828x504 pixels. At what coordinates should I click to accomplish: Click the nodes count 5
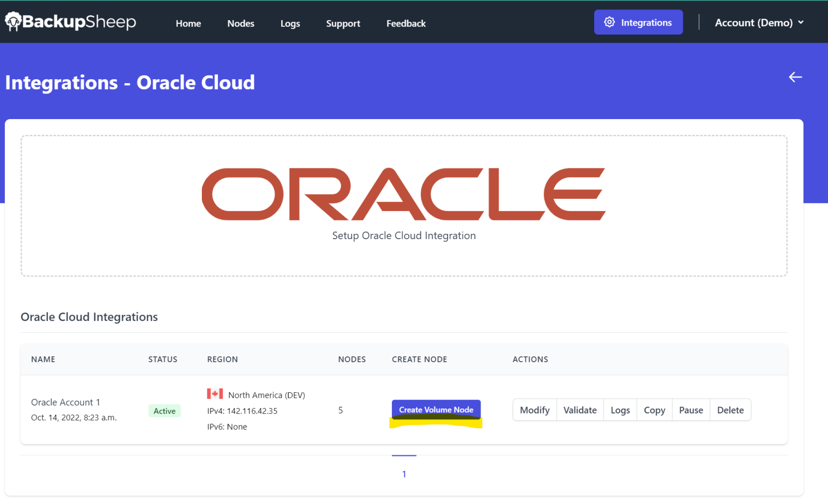click(341, 410)
